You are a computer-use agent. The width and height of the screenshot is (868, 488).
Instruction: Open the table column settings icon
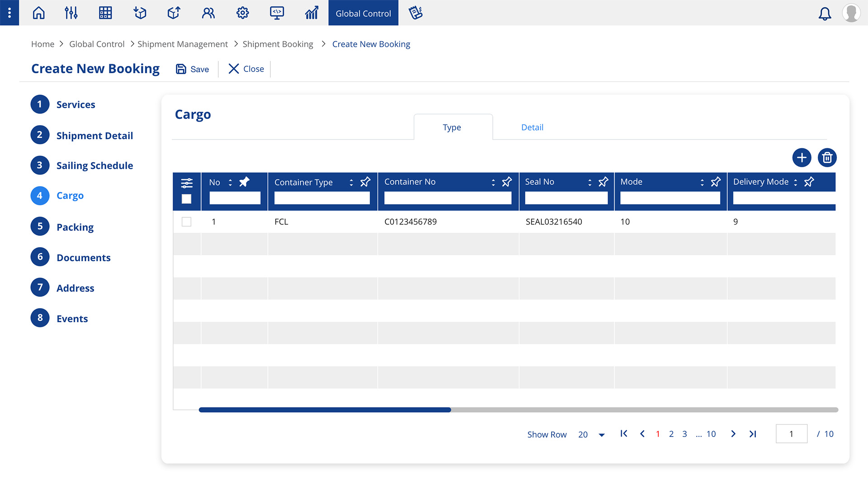click(187, 183)
